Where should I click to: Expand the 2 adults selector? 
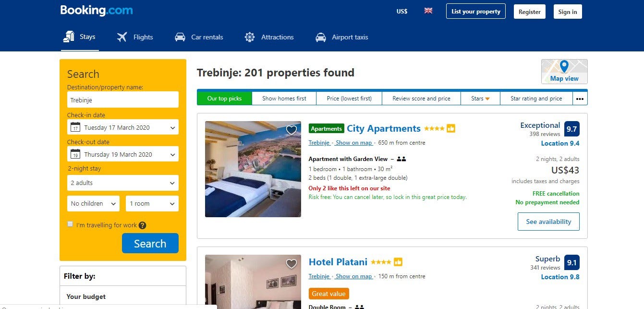pyautogui.click(x=123, y=183)
